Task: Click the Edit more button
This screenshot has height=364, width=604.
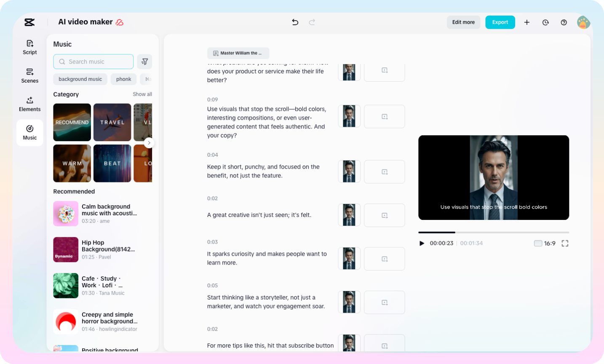Action: tap(463, 22)
